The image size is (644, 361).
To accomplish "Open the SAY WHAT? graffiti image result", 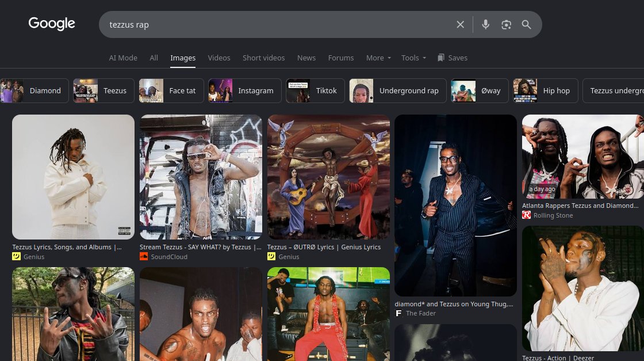I will click(201, 177).
